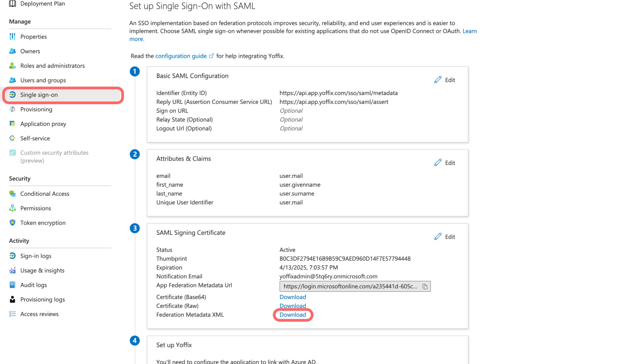The height and width of the screenshot is (364, 644).
Task: Go to Self-service settings
Action: [x=35, y=138]
